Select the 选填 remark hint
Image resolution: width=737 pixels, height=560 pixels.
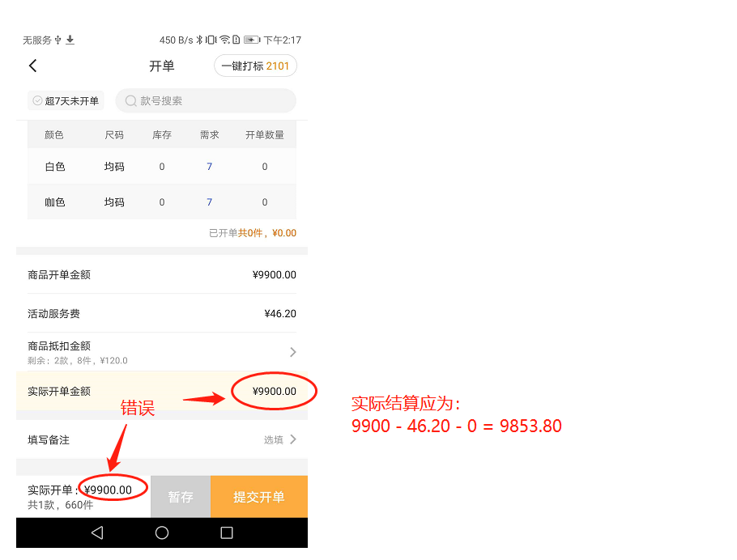[274, 439]
